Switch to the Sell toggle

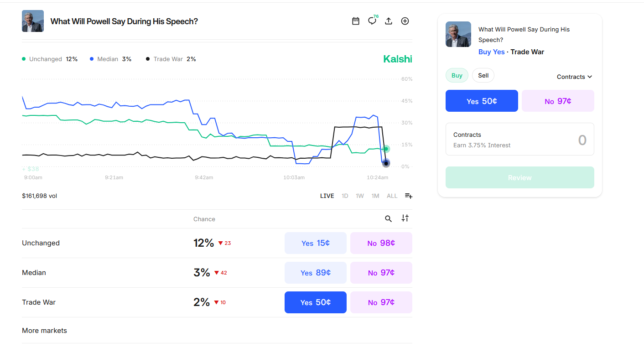[x=483, y=76]
